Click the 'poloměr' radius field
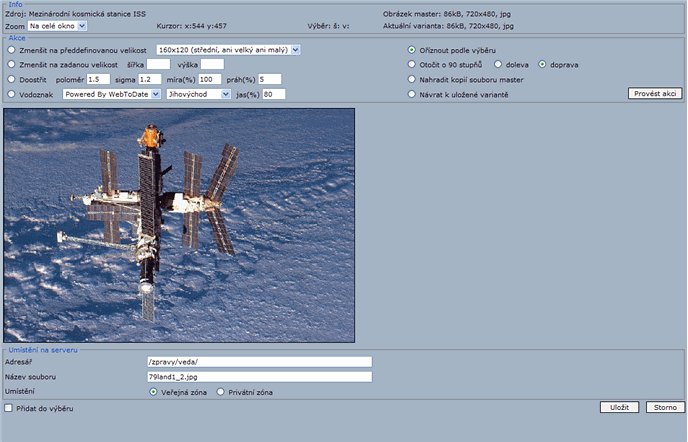Image resolution: width=688 pixels, height=442 pixels. pyautogui.click(x=98, y=79)
